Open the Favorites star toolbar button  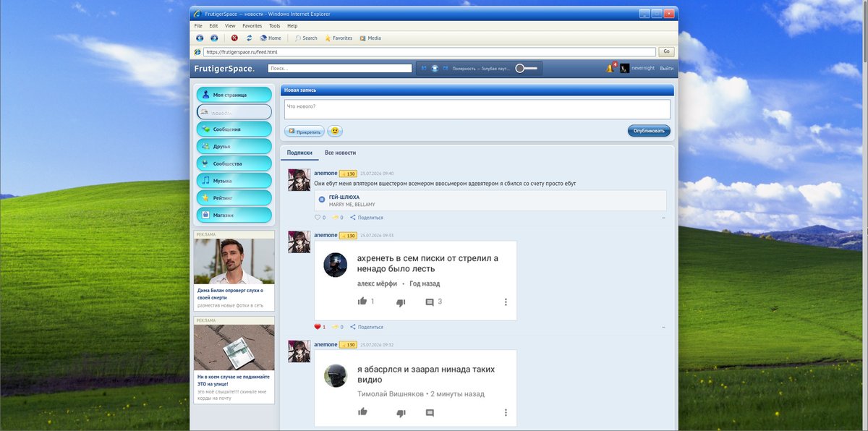339,38
